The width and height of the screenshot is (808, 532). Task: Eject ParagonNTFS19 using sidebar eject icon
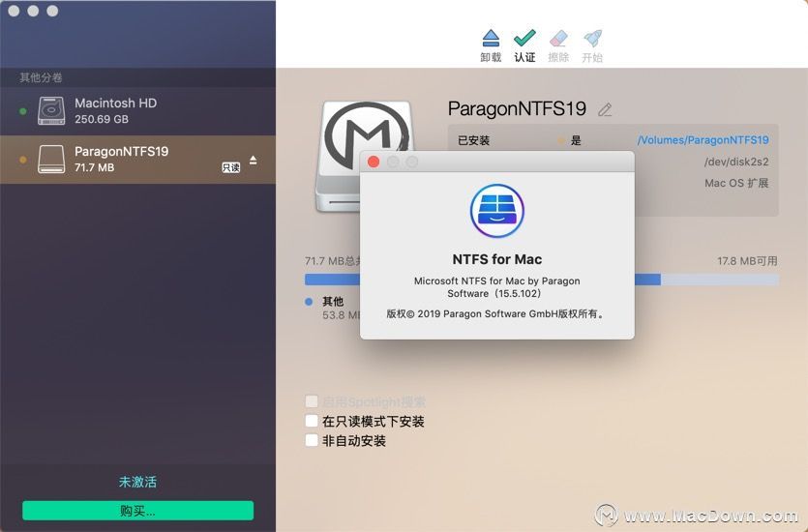pyautogui.click(x=253, y=161)
